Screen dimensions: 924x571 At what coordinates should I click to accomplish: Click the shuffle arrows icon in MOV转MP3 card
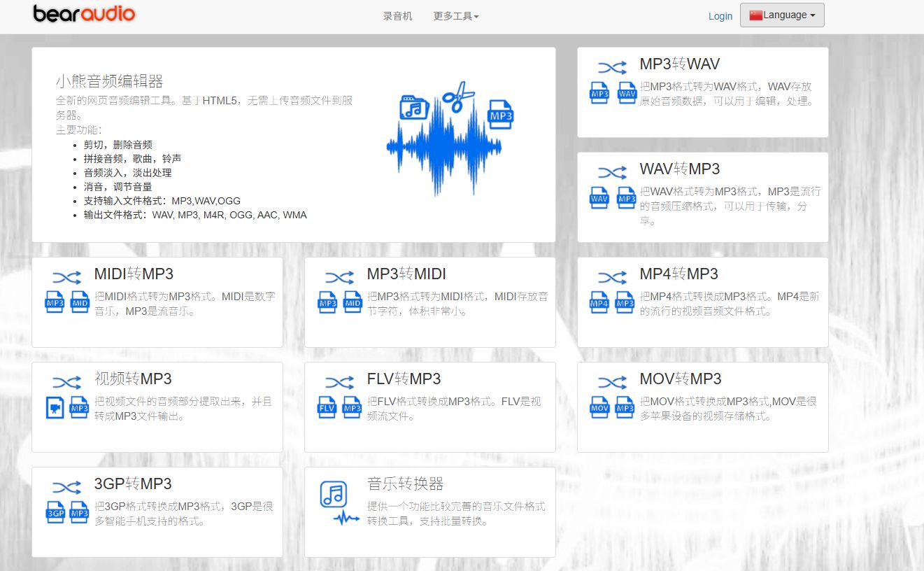click(x=613, y=383)
